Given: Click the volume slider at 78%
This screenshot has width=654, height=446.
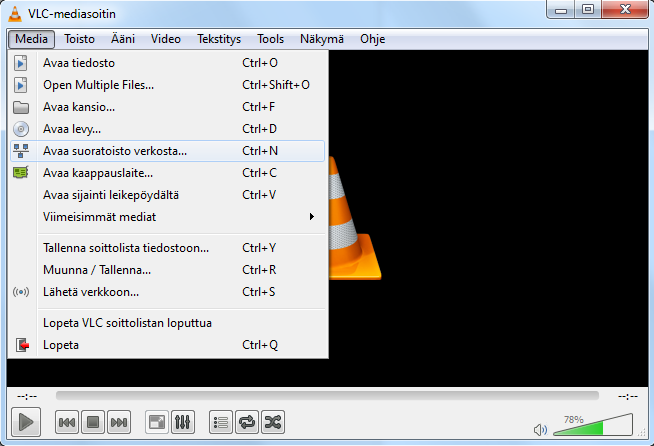Looking at the screenshot, I should coord(593,425).
